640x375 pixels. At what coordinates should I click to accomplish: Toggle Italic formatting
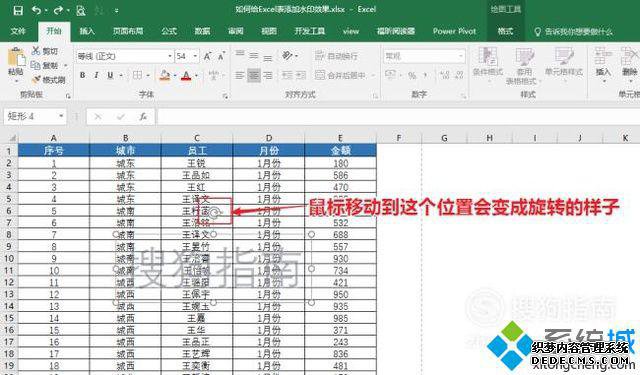click(x=96, y=75)
